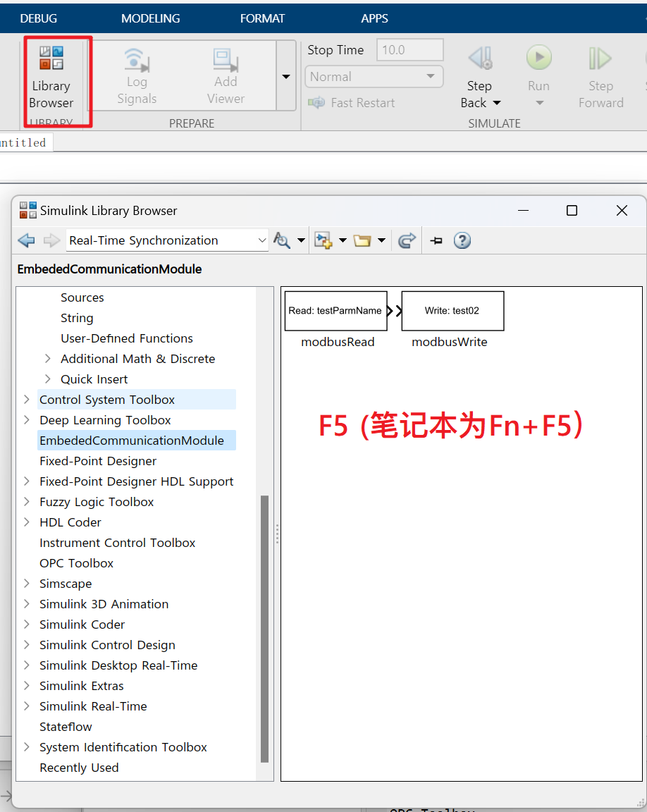647x812 pixels.
Task: Click the forward arrow in Library Browser
Action: click(x=51, y=240)
